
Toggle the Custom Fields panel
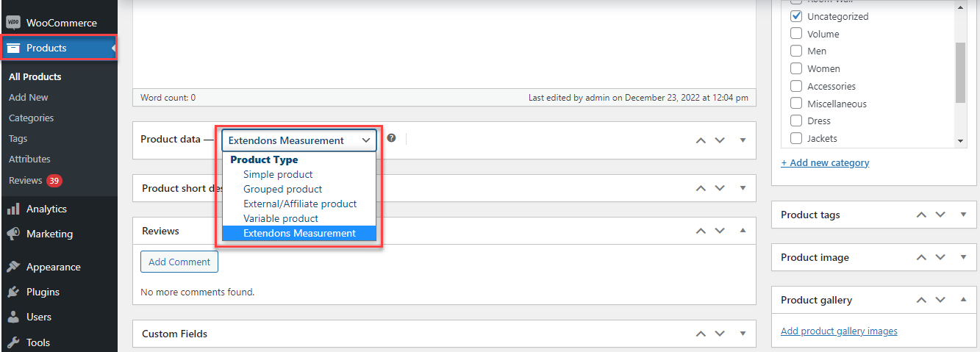(743, 334)
